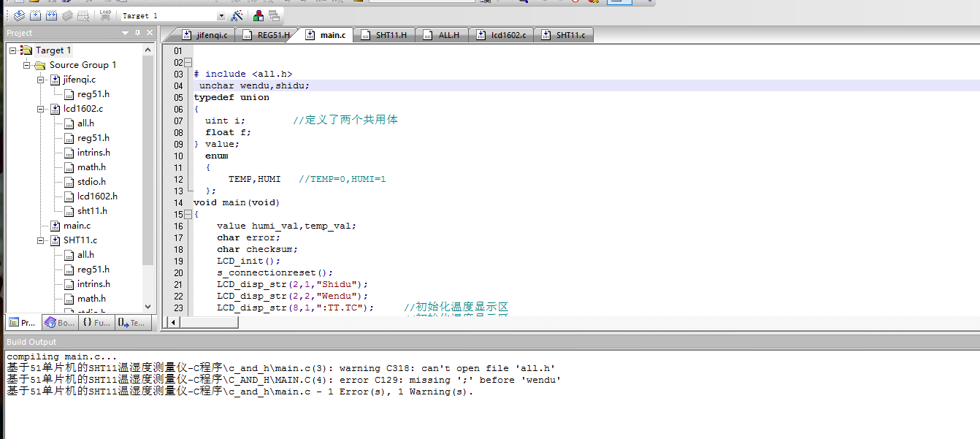Pin the Project panel
Image resolution: width=980 pixels, height=439 pixels.
[137, 33]
